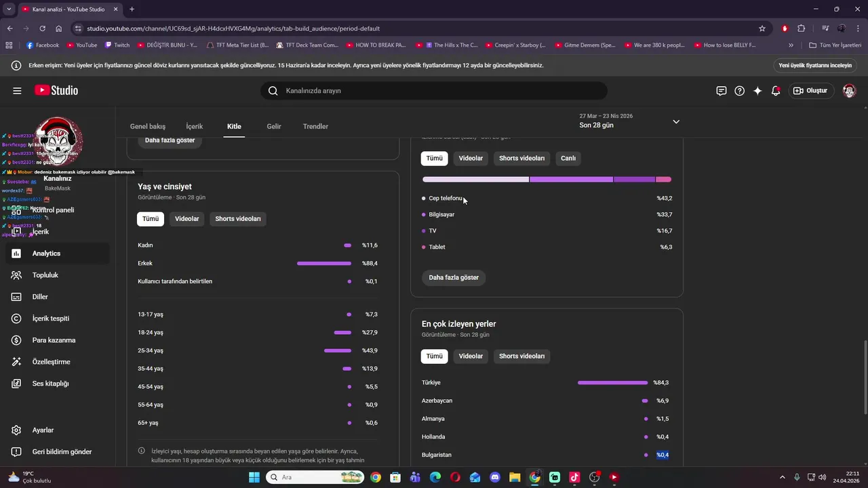Switch to the Genel bakış tab
The width and height of the screenshot is (868, 488).
148,126
